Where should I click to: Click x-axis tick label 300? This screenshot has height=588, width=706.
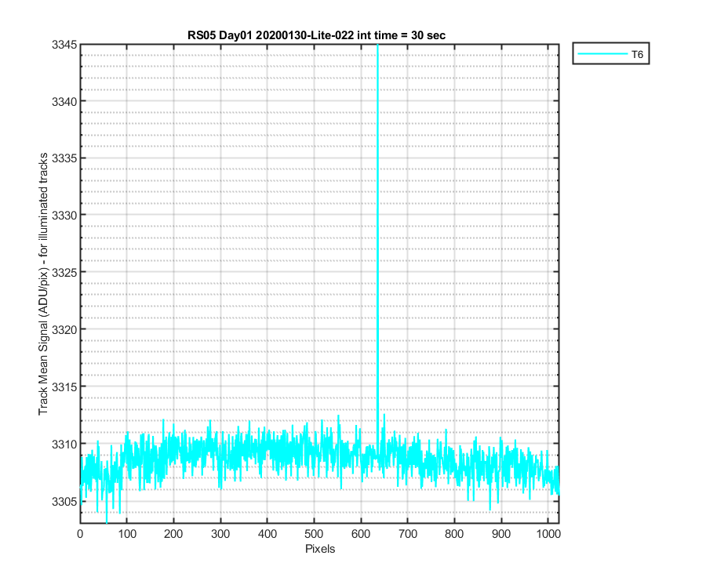click(x=220, y=534)
